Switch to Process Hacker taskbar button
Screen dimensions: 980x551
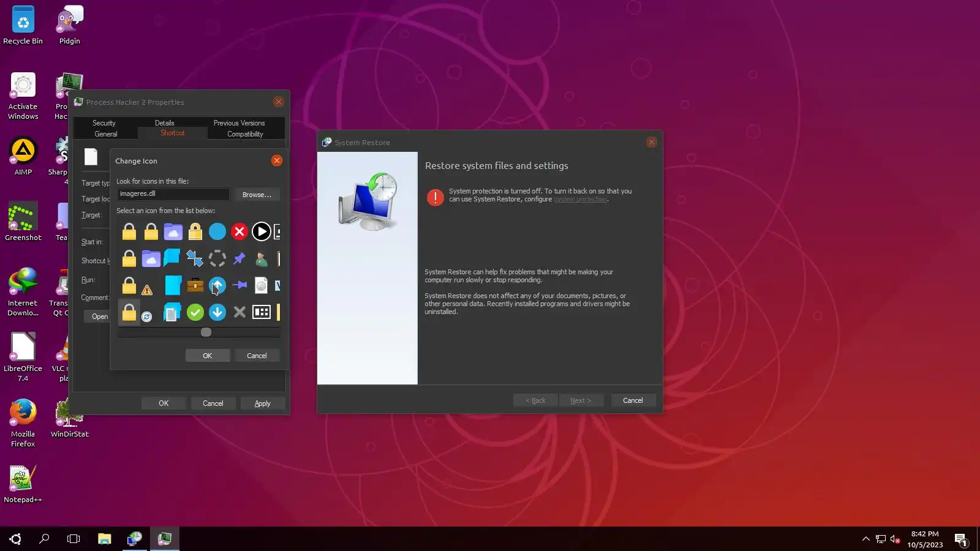point(165,539)
